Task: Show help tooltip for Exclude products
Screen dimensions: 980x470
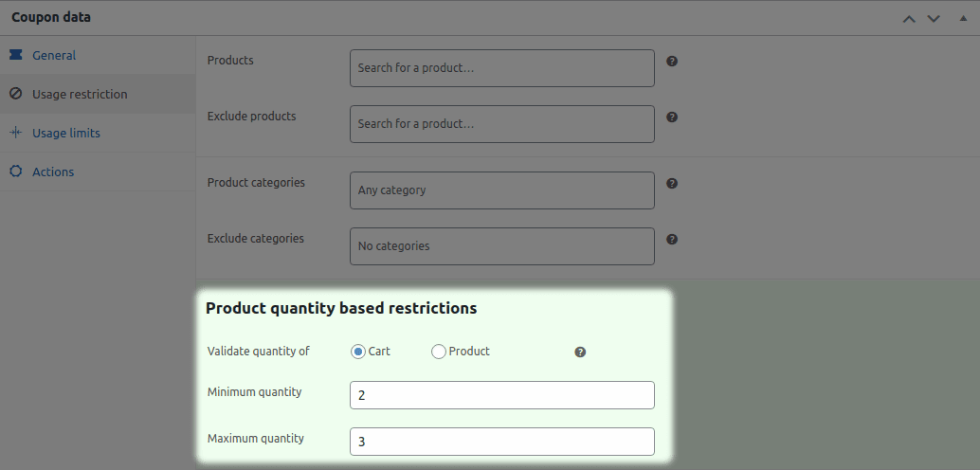Action: (672, 117)
